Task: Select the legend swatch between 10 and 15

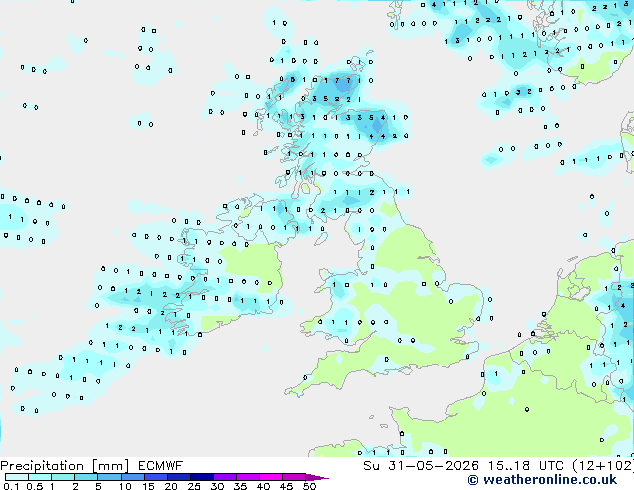Action: [x=133, y=477]
